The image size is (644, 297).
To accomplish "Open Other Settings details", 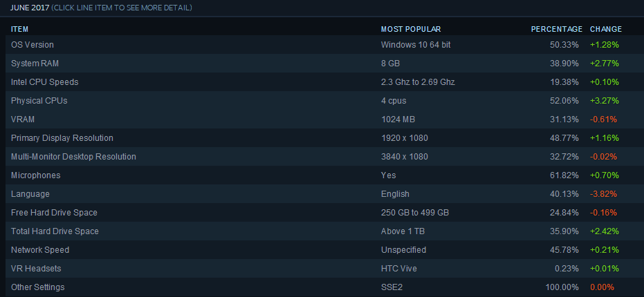I will point(39,287).
